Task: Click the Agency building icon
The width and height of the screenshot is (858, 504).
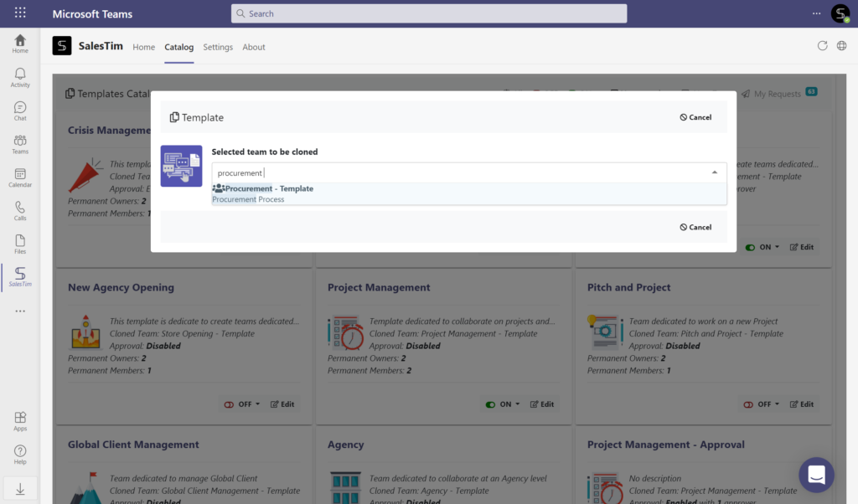Action: (x=345, y=487)
